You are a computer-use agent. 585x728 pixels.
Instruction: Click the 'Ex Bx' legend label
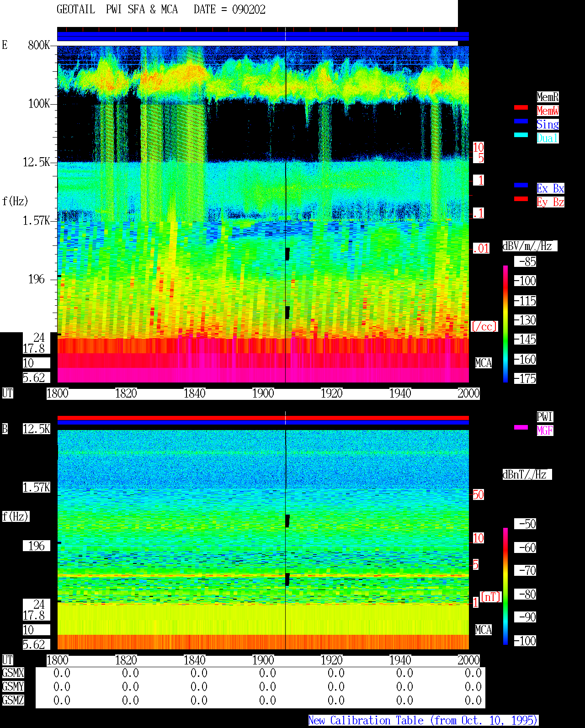point(550,188)
